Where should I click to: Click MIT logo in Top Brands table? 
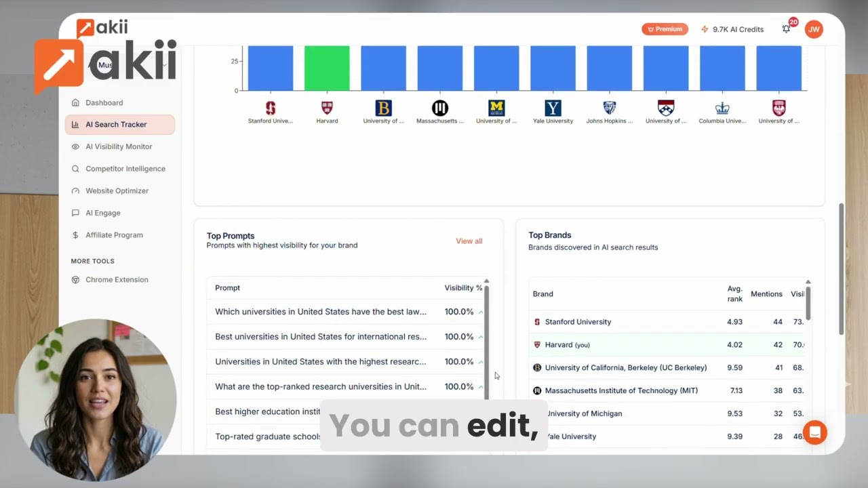[x=537, y=391]
